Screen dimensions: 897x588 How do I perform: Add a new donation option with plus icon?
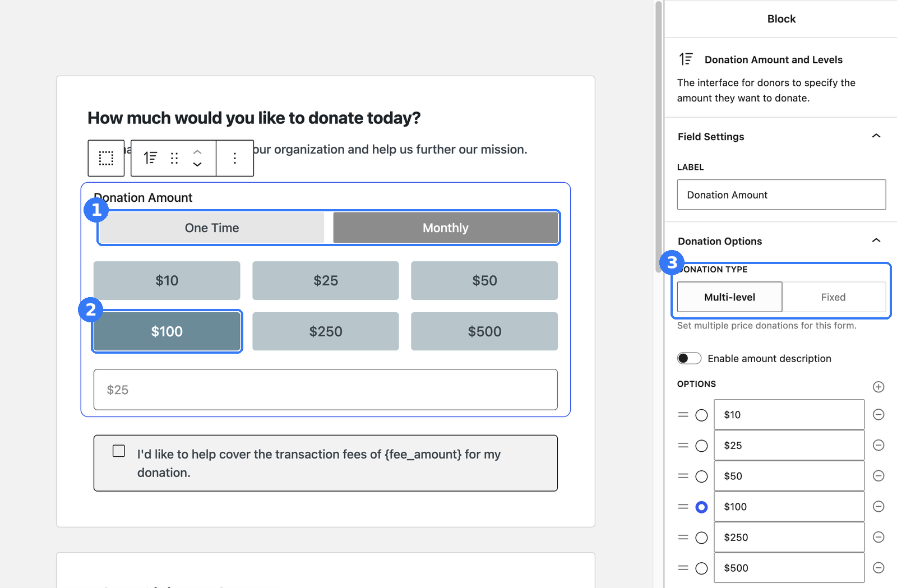(878, 387)
